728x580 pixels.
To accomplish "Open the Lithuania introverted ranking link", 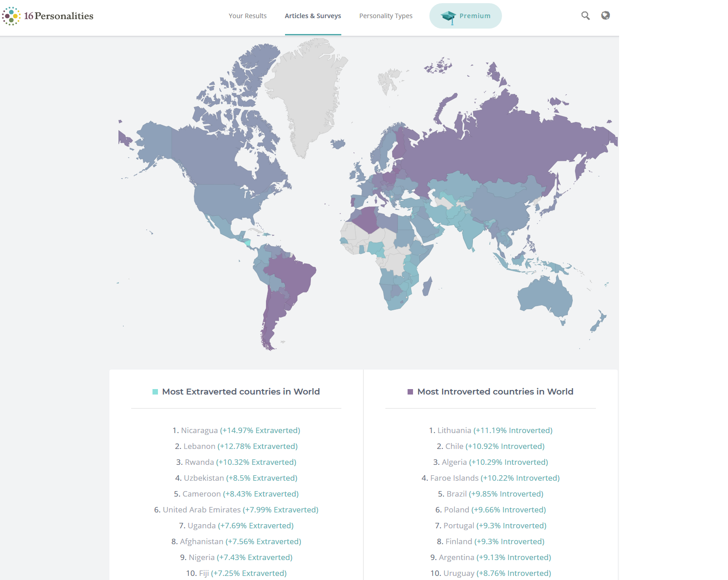I will (491, 430).
